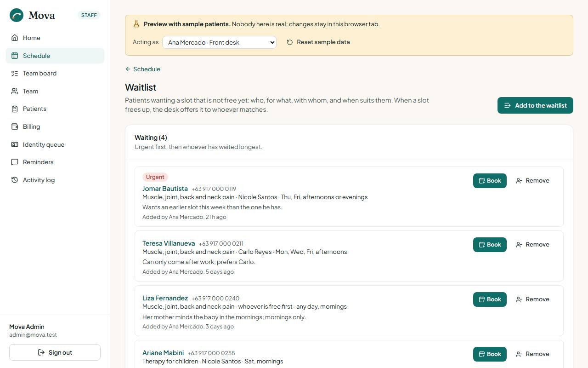The width and height of the screenshot is (588, 368).
Task: Click the sign-out arrow icon
Action: pyautogui.click(x=41, y=352)
